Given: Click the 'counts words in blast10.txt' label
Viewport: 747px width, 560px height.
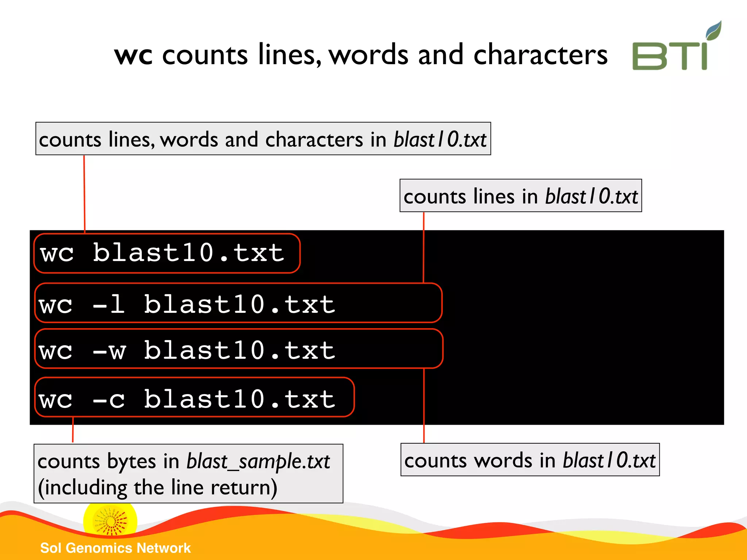Looking at the screenshot, I should click(x=530, y=460).
